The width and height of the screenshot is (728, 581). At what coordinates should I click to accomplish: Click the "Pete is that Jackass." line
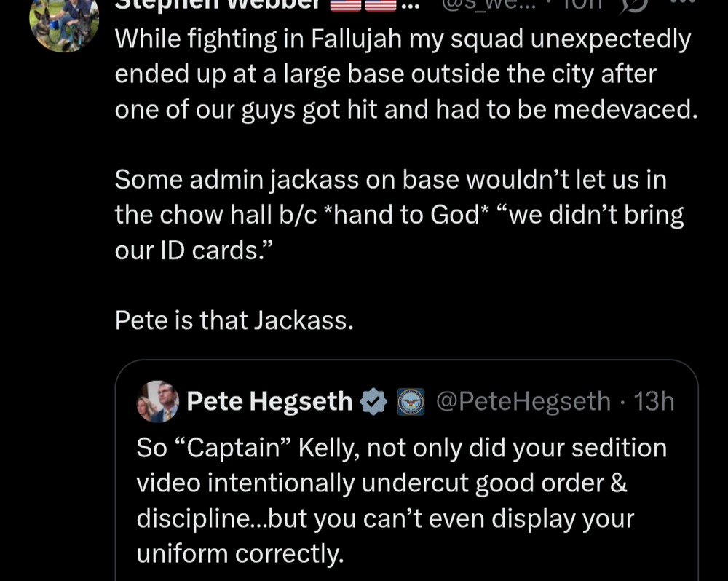pos(234,320)
